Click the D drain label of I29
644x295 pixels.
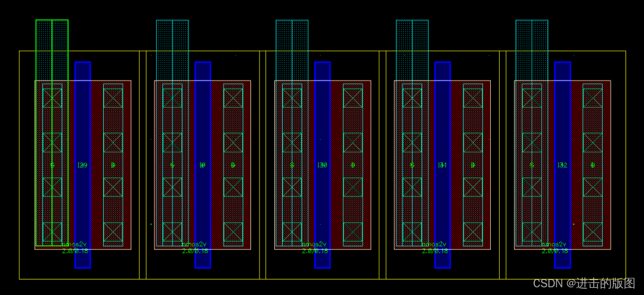point(113,165)
